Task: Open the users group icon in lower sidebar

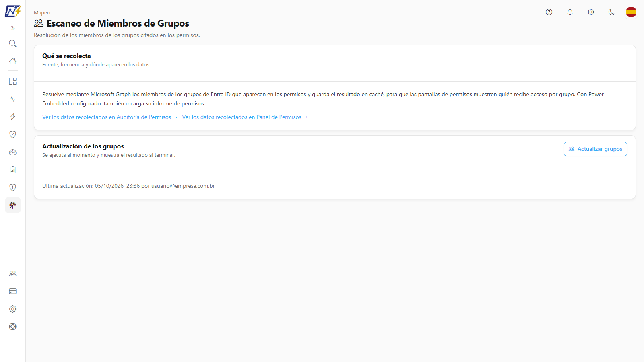Action: coord(13,274)
